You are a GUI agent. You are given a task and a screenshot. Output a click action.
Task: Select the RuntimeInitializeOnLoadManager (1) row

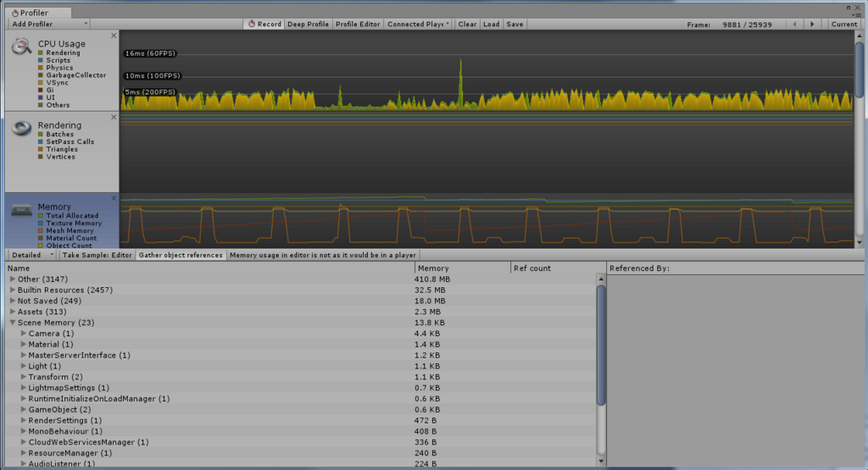(x=302, y=399)
